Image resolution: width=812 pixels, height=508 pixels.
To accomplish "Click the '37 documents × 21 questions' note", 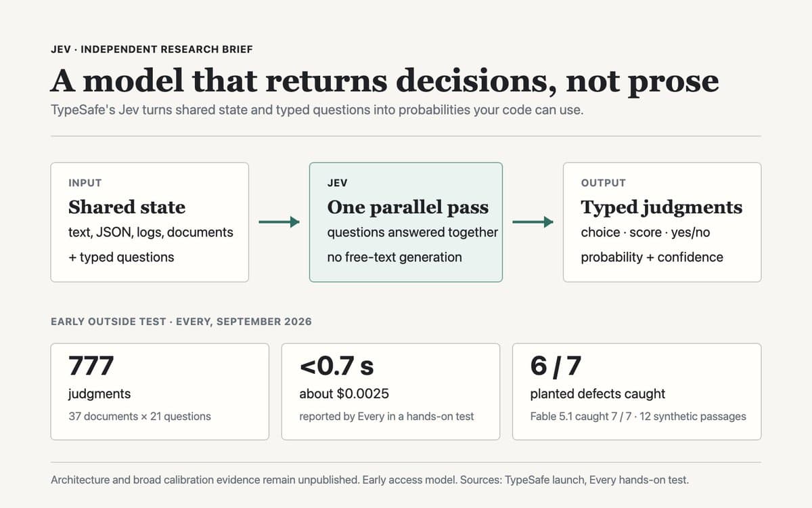I will tap(139, 416).
